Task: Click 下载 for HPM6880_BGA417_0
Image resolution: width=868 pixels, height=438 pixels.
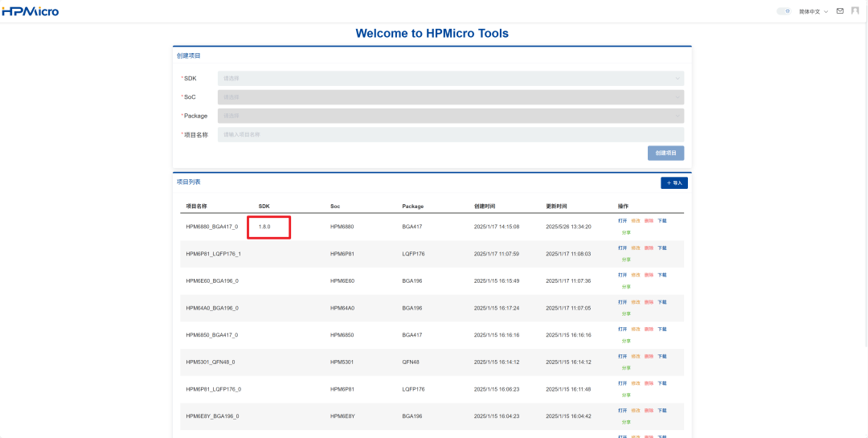Action: [x=662, y=220]
